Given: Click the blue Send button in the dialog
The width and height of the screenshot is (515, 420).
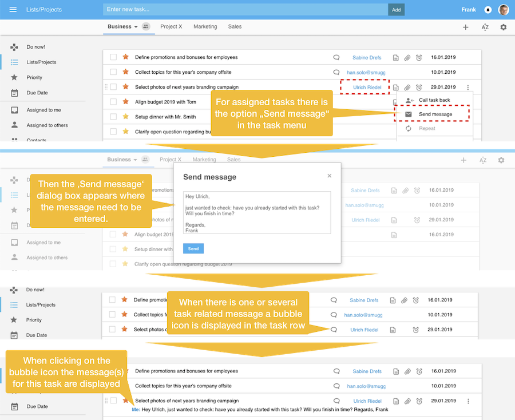Looking at the screenshot, I should (193, 248).
